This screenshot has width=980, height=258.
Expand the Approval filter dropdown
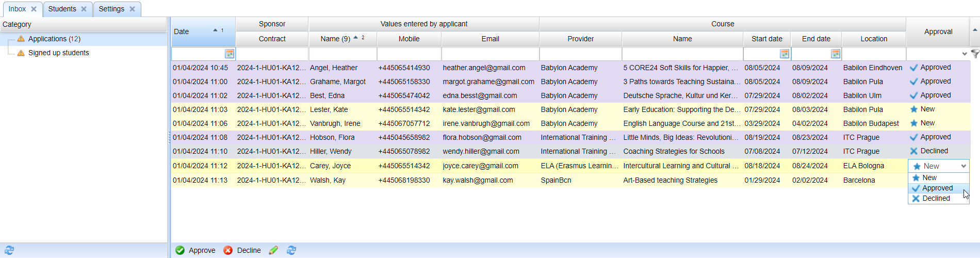(x=965, y=54)
